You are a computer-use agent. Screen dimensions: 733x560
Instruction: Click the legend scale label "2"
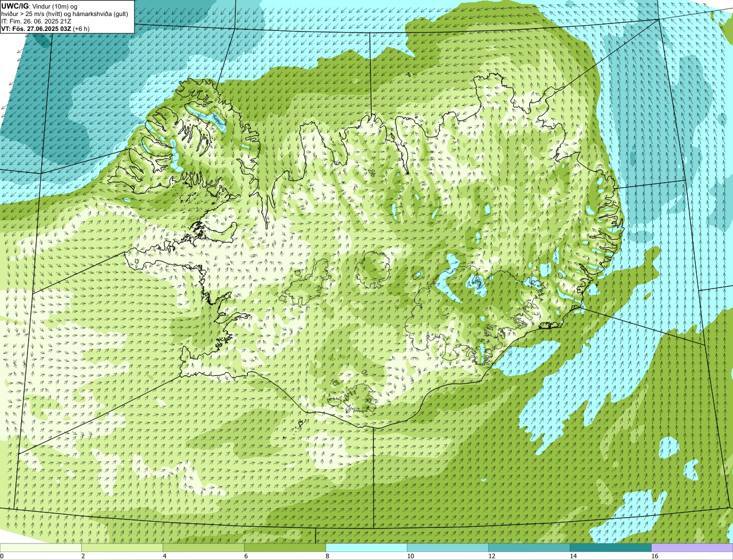tap(83, 556)
